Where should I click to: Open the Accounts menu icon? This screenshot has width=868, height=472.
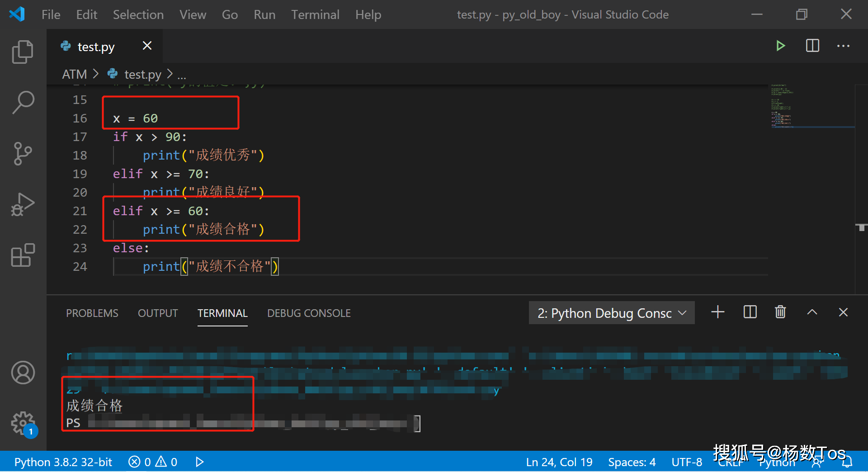coord(23,373)
